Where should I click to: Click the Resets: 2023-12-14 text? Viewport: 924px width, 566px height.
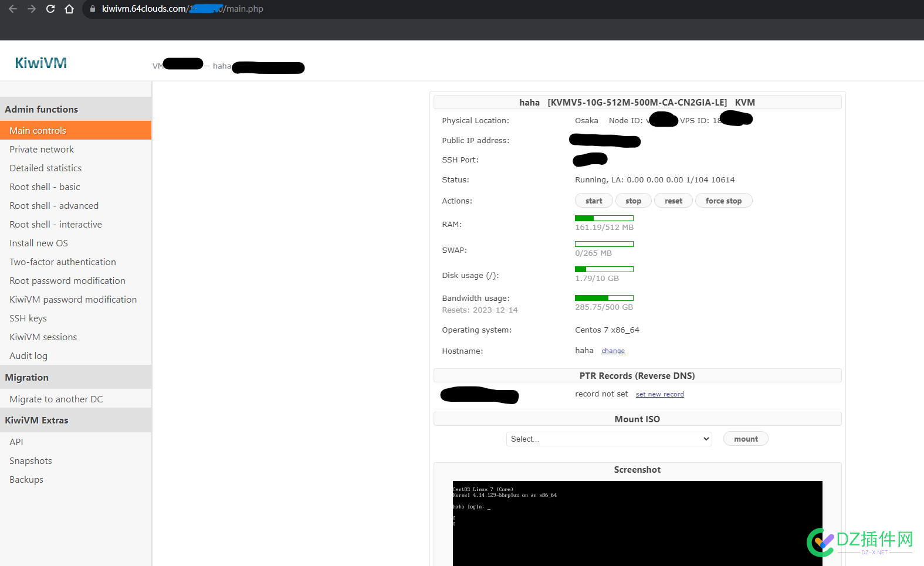480,310
